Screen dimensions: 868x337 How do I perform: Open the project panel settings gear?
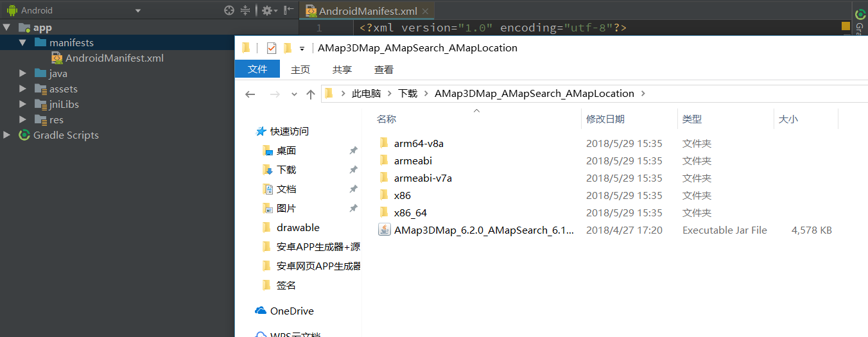[267, 10]
